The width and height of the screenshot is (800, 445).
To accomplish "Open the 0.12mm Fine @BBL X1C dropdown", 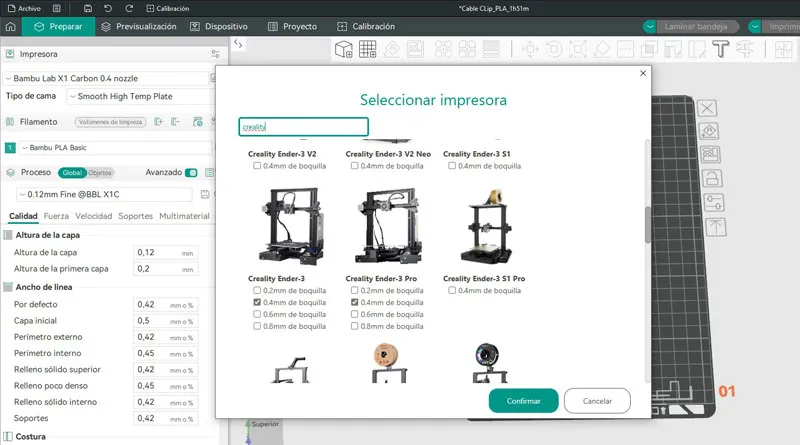I will coord(104,194).
